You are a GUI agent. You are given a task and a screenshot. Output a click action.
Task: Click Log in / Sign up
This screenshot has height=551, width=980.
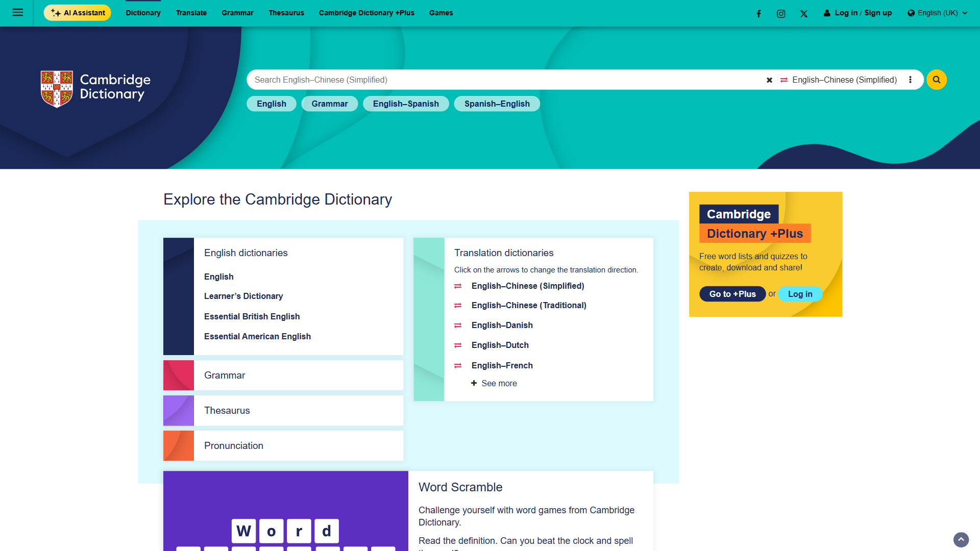pos(857,13)
